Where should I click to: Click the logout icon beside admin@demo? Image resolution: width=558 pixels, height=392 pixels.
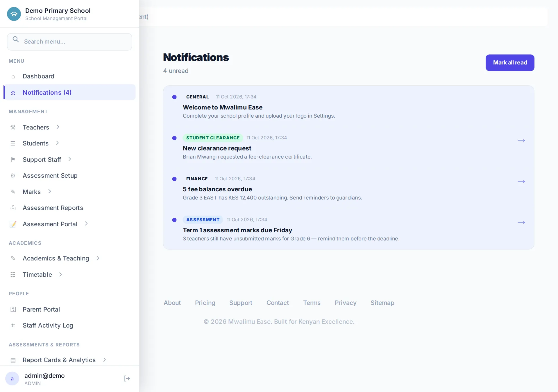click(127, 378)
